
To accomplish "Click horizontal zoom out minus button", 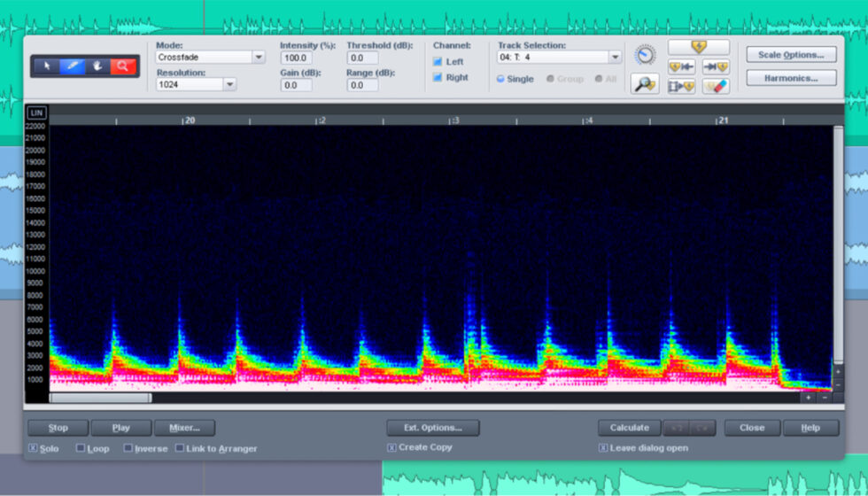I will (x=825, y=398).
